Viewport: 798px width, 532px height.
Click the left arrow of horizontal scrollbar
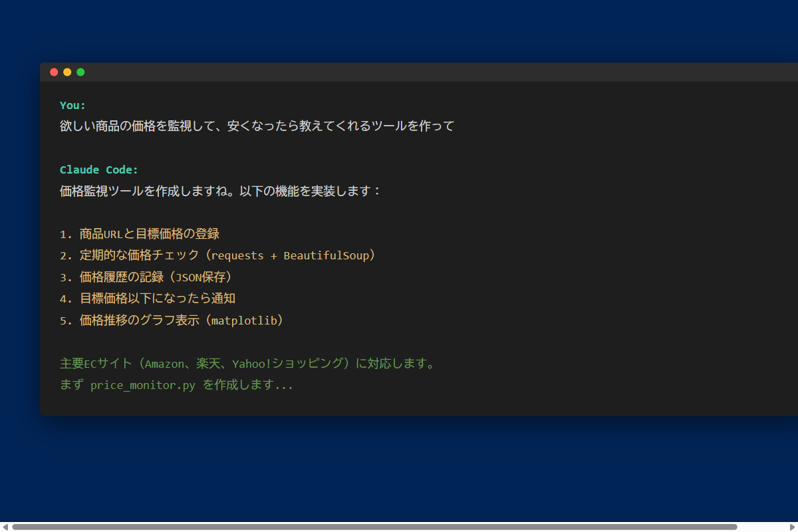point(5,527)
